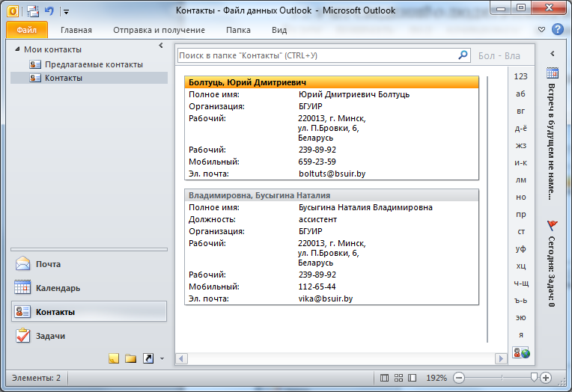Open the Вид ribbon tab
The height and width of the screenshot is (392, 572).
[x=279, y=30]
